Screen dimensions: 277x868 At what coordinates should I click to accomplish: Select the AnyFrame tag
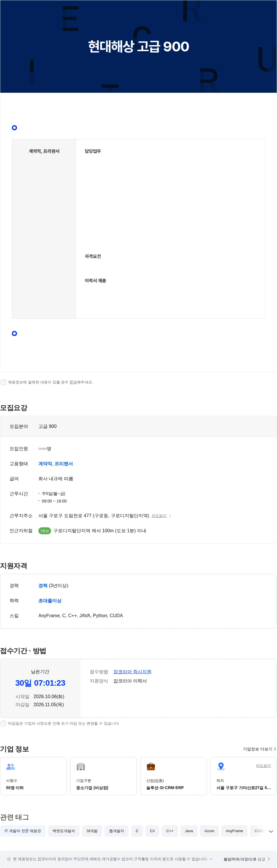(x=234, y=831)
